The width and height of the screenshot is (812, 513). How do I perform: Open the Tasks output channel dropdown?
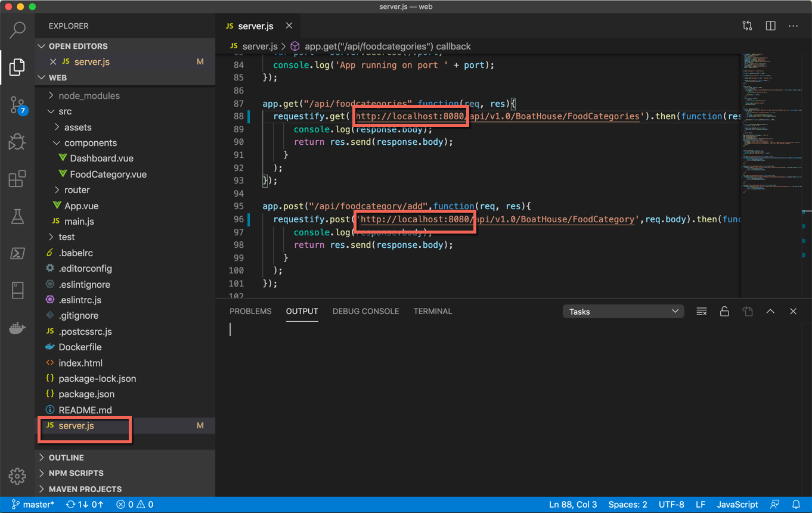tap(623, 312)
